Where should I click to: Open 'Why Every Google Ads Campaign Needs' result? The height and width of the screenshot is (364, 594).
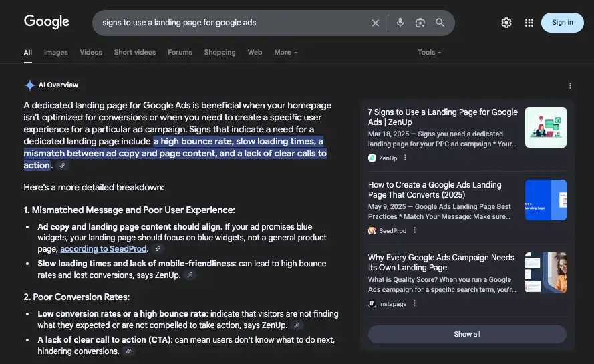pyautogui.click(x=442, y=262)
